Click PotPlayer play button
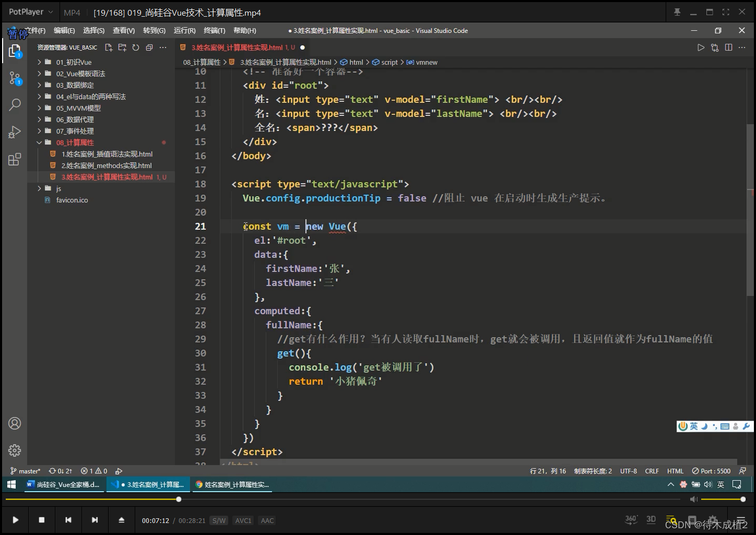The height and width of the screenshot is (535, 756). [15, 520]
